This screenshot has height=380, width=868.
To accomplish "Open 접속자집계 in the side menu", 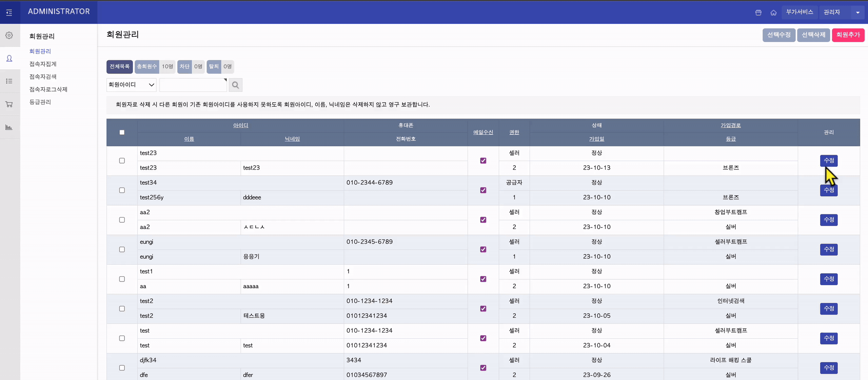I will point(43,64).
